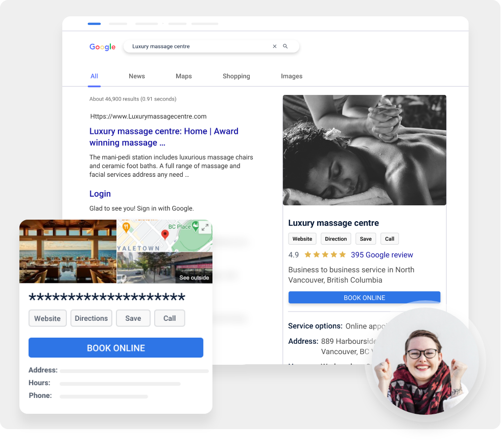Expand the map with the fullscreen arrows icon
502x448 pixels.
(x=205, y=227)
